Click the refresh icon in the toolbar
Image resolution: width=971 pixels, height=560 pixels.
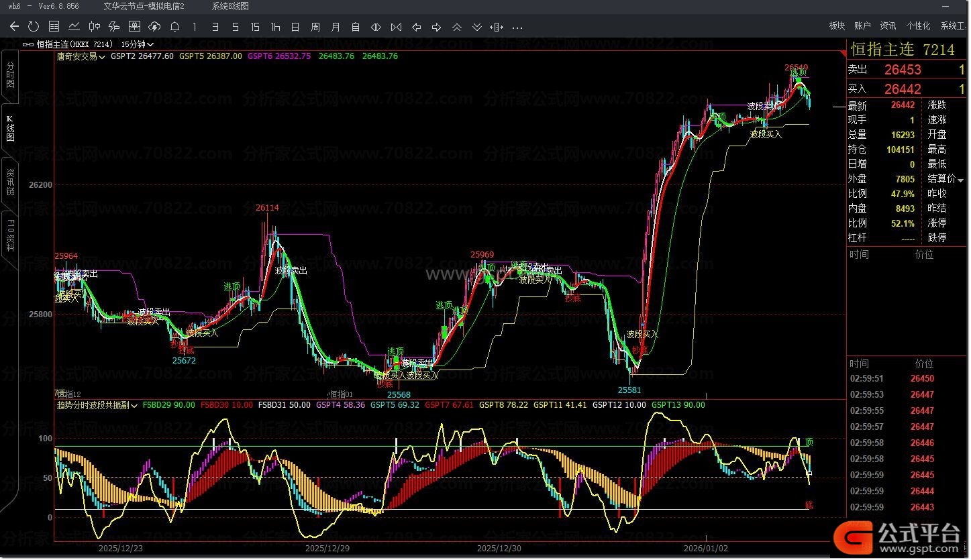click(x=34, y=27)
